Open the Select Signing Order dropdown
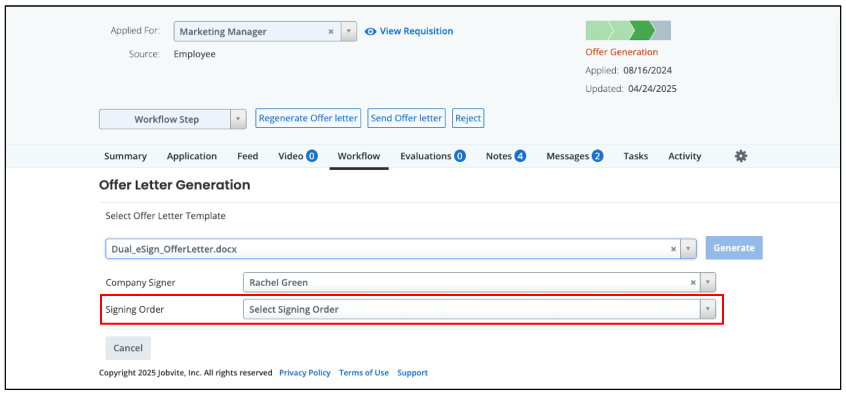Viewport: 846px width, 395px height. pos(480,310)
